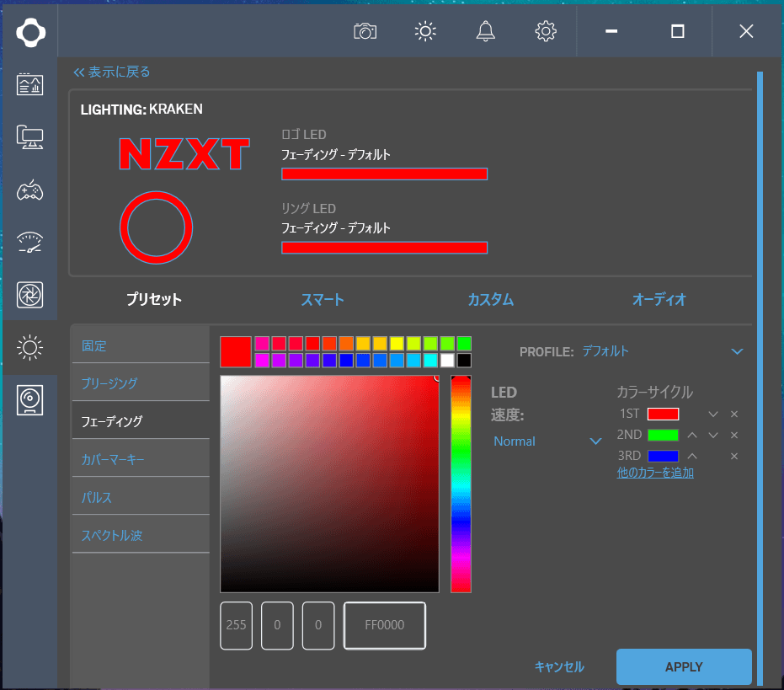
Task: Switch to the オーディオ tab
Action: pos(659,299)
